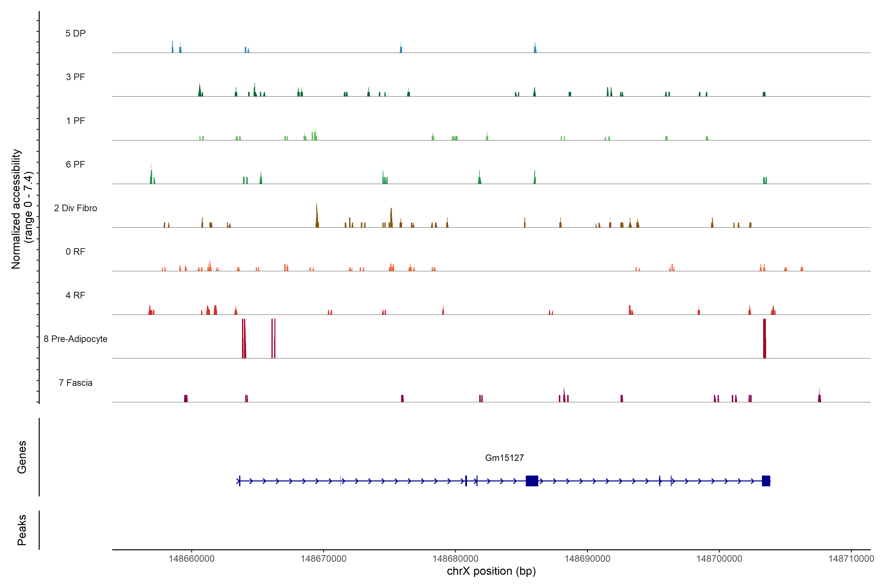Image resolution: width=882 pixels, height=588 pixels.
Task: Click the Gm15127 gene label
Action: click(x=504, y=457)
